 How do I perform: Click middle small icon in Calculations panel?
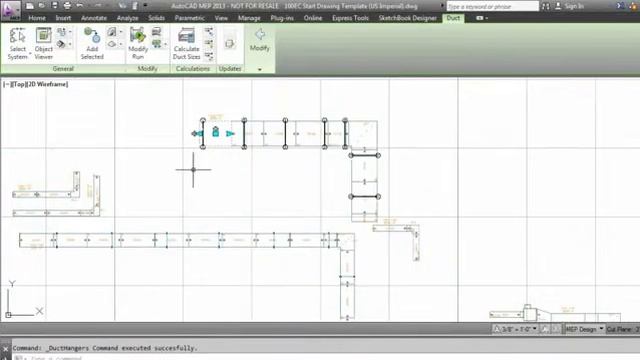209,43
